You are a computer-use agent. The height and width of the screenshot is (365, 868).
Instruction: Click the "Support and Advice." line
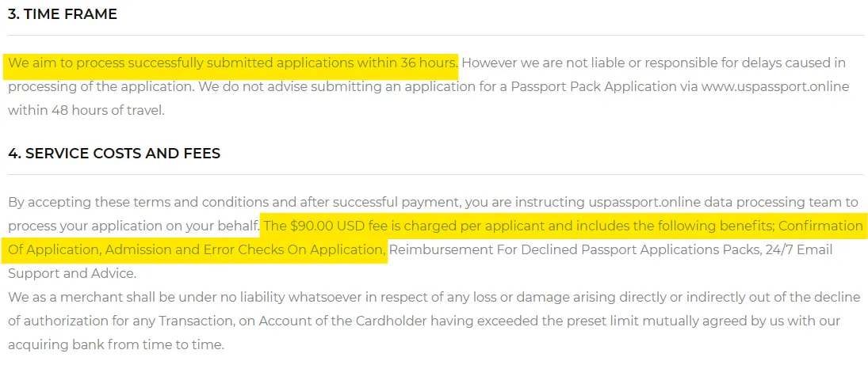(x=72, y=274)
